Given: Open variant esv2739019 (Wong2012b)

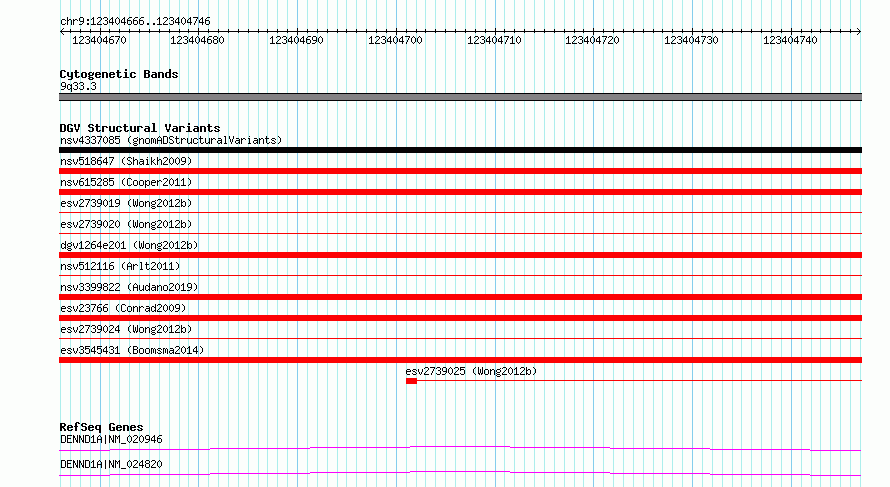Looking at the screenshot, I should pos(126,203).
